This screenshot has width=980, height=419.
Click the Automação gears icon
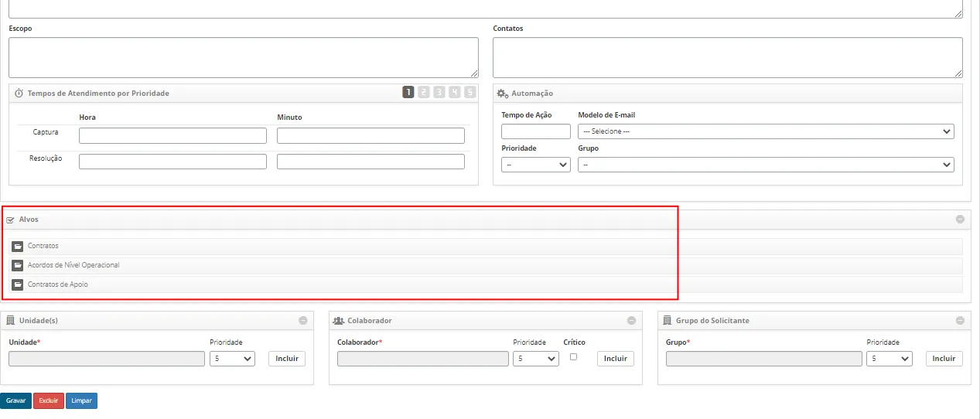pyautogui.click(x=503, y=93)
